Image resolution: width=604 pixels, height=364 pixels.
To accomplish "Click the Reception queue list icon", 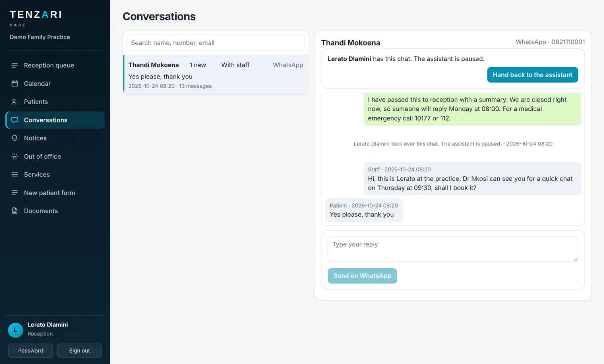I will [14, 65].
